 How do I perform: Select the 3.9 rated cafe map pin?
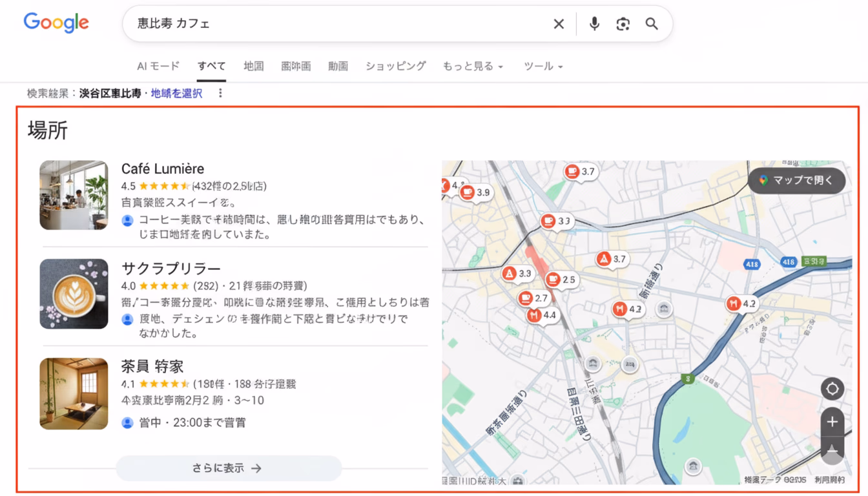475,192
